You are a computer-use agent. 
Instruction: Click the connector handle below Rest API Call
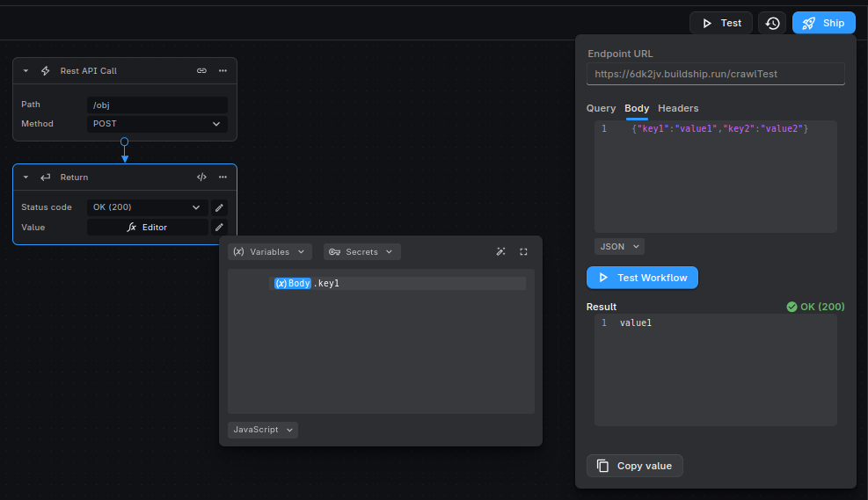[x=125, y=141]
